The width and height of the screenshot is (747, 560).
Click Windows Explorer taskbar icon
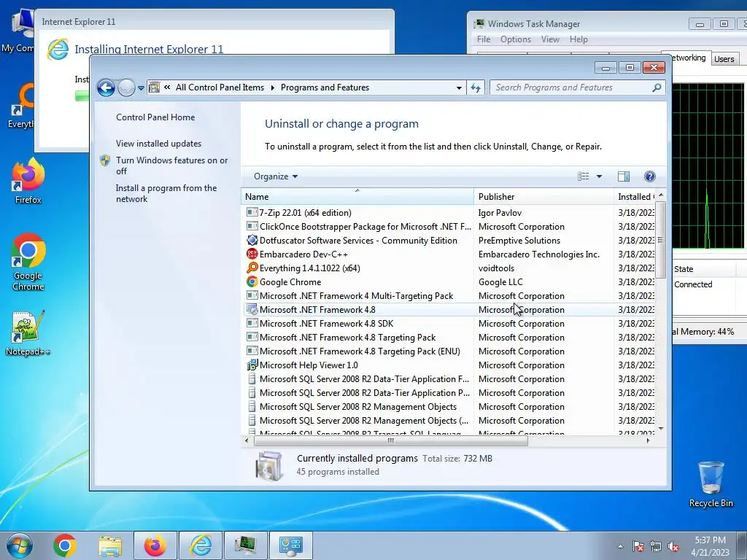point(110,545)
